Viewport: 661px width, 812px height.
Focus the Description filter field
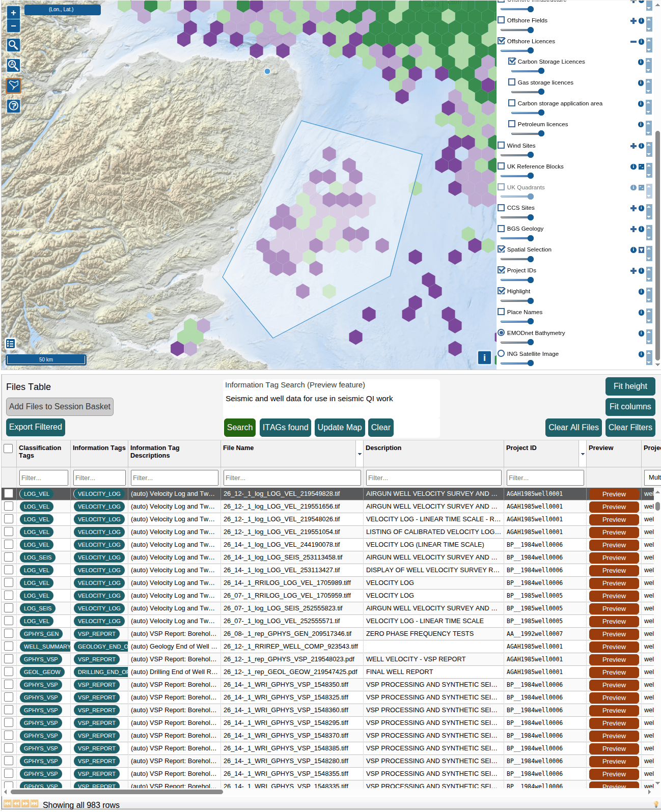[434, 478]
